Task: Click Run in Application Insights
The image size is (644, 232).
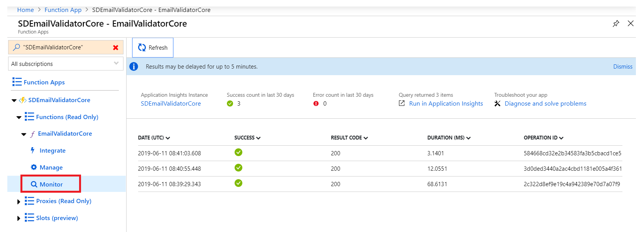Action: [446, 103]
